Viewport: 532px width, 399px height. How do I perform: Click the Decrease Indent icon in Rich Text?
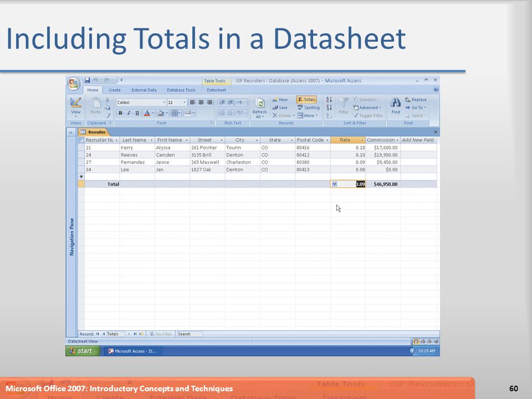point(222,102)
